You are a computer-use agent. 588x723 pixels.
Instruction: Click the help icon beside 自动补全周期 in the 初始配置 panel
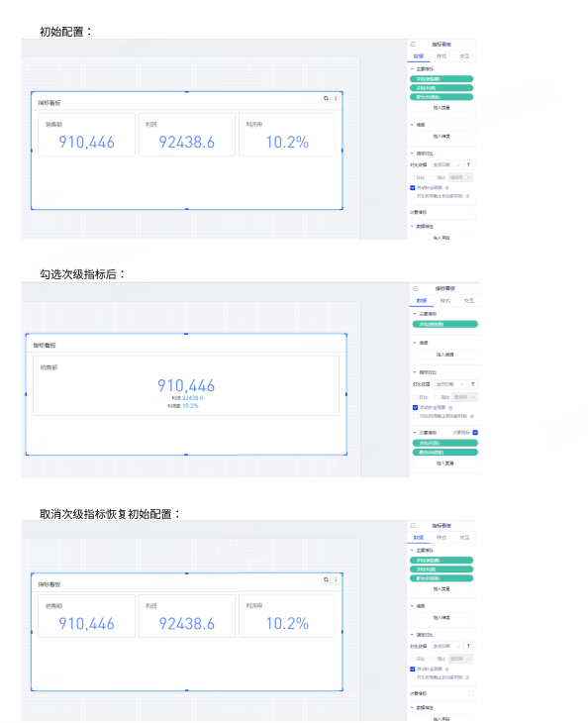[x=447, y=187]
